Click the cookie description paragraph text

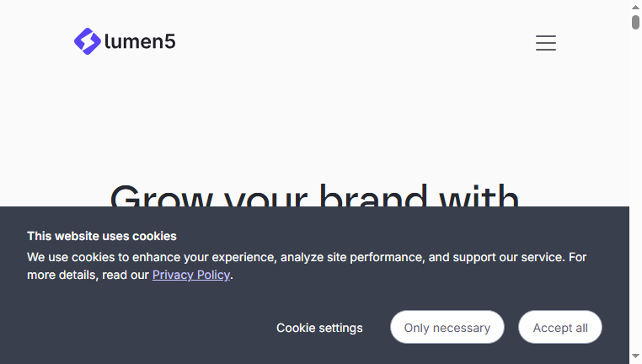(x=307, y=265)
